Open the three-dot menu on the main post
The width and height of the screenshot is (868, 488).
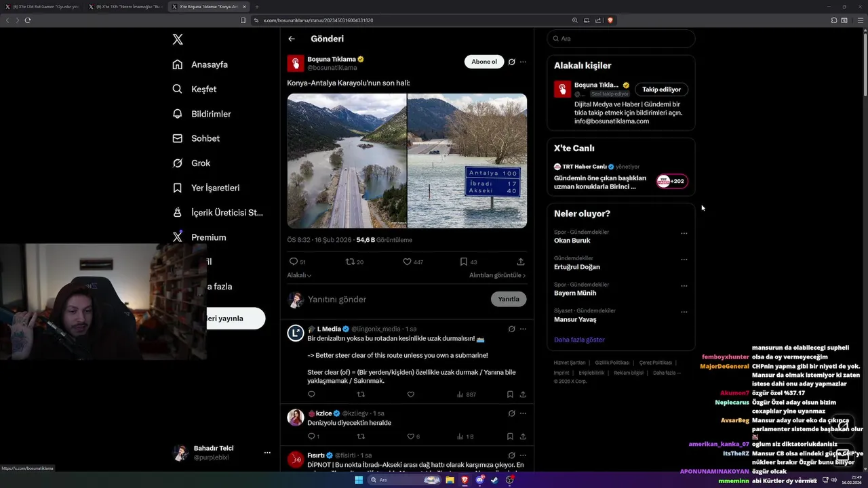click(523, 62)
